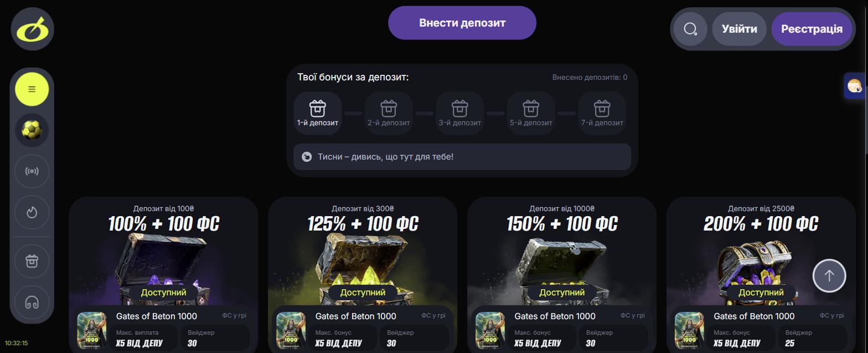Open the bonuses gift box sidebar icon
Screen dimensions: 868x353
[x=32, y=261]
